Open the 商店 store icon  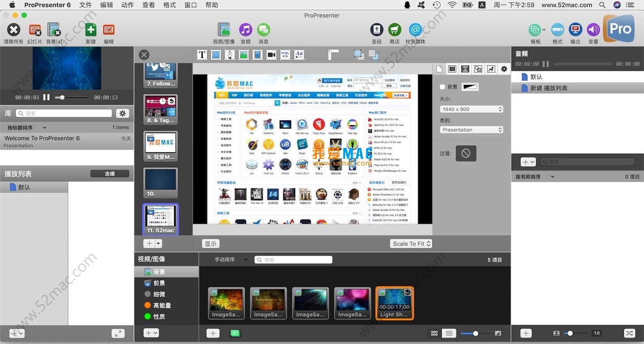pos(395,30)
